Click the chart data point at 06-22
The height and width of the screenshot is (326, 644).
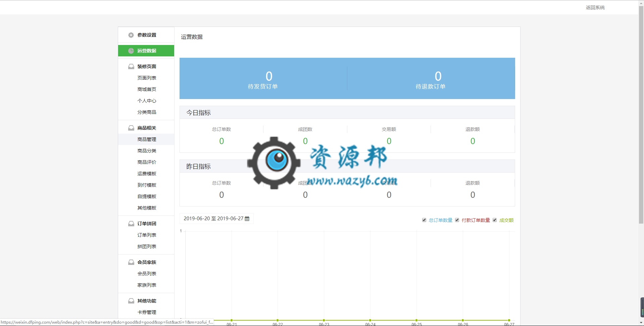[x=278, y=320]
